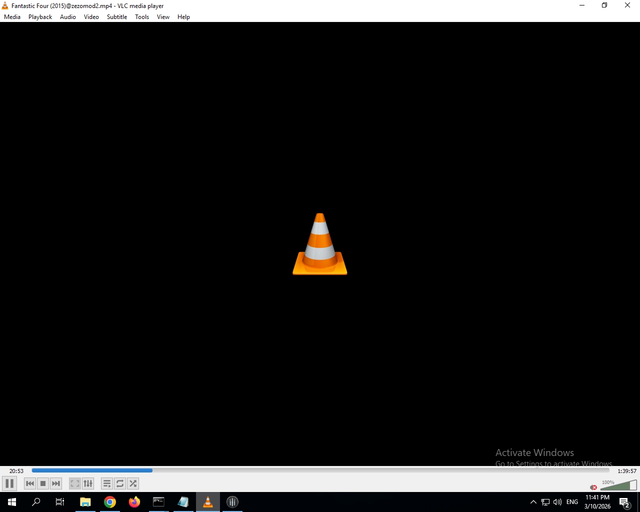The height and width of the screenshot is (512, 640).
Task: Open the Playback menu
Action: [x=40, y=17]
